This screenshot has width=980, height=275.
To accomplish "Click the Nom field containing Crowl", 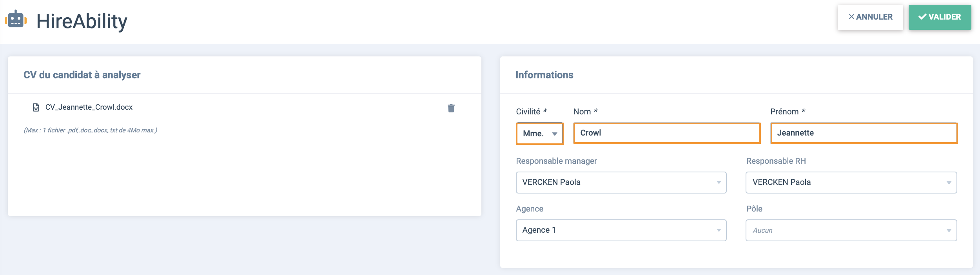I will point(667,133).
